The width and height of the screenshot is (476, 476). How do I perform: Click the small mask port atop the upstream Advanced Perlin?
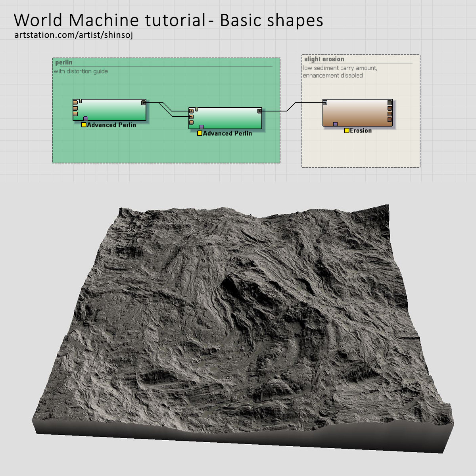[x=81, y=101]
